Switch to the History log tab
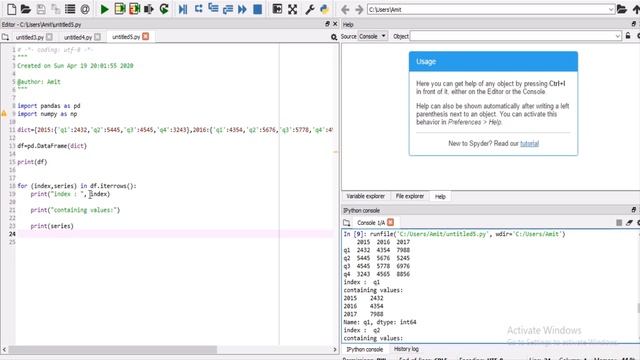The height and width of the screenshot is (360, 640). tap(406, 349)
